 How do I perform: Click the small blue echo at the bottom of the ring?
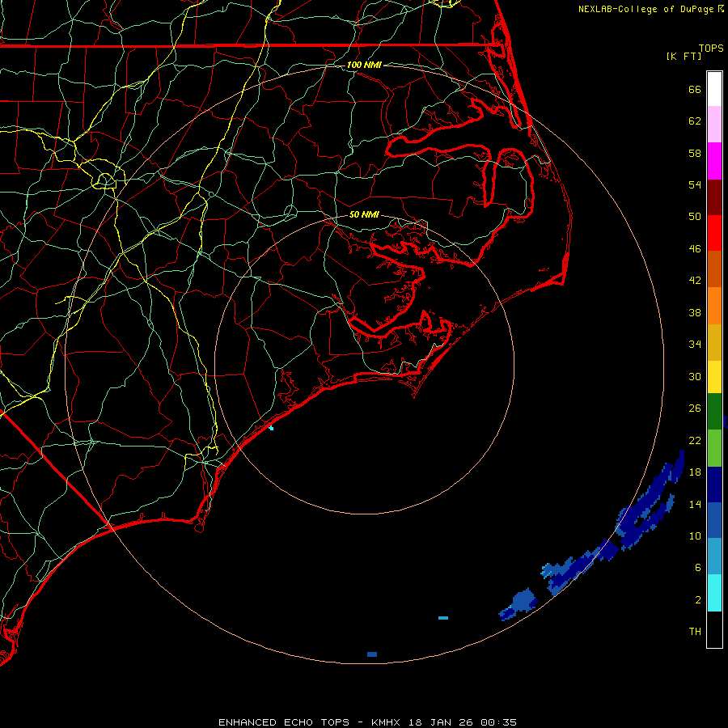coord(372,654)
